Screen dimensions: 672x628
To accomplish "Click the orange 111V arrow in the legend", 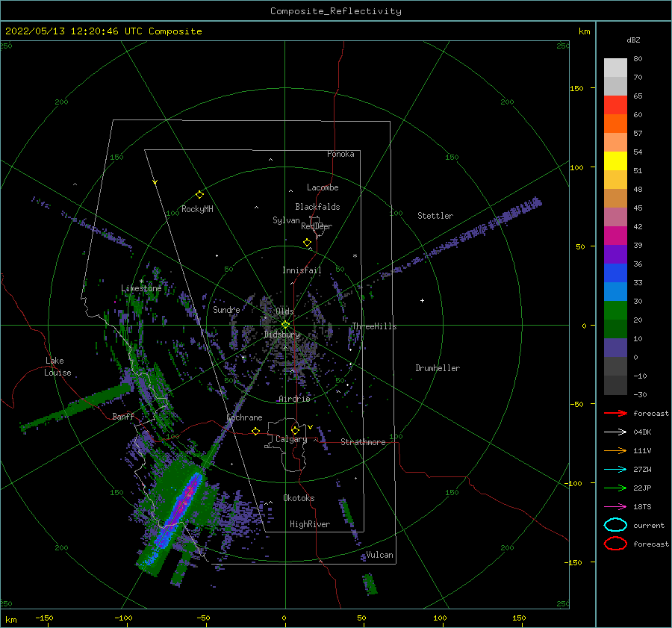I will click(615, 450).
